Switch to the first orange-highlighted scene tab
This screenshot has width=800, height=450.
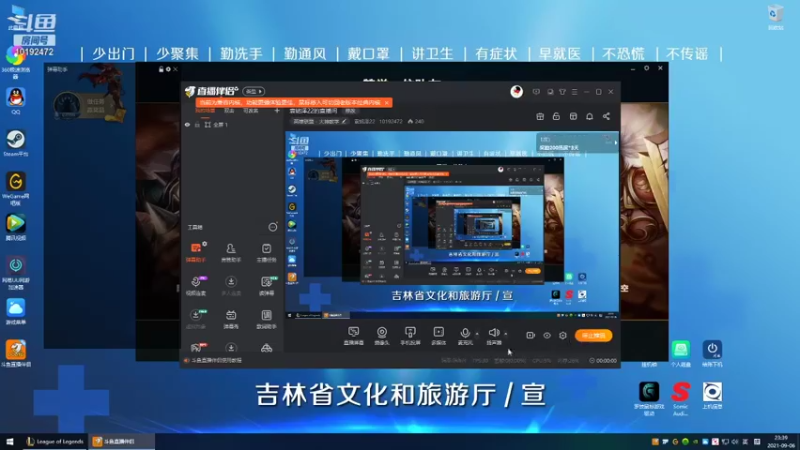[205, 111]
